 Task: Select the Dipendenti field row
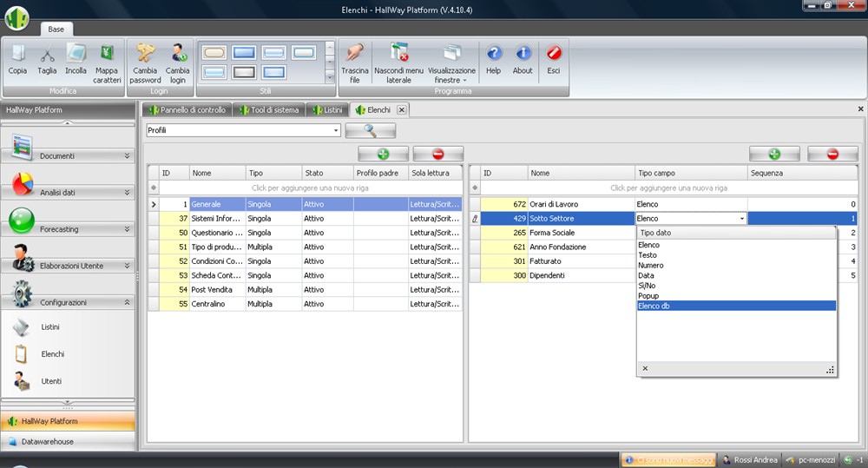pos(553,276)
